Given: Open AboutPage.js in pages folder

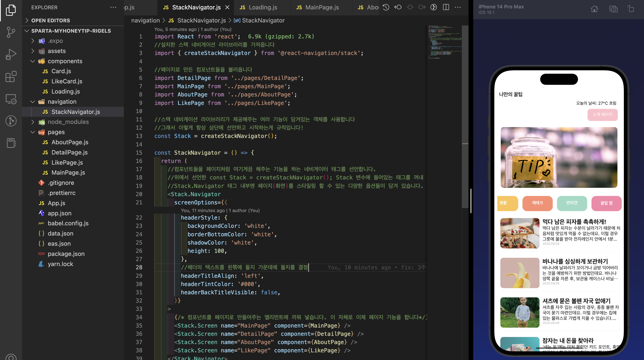Looking at the screenshot, I should pyautogui.click(x=70, y=142).
